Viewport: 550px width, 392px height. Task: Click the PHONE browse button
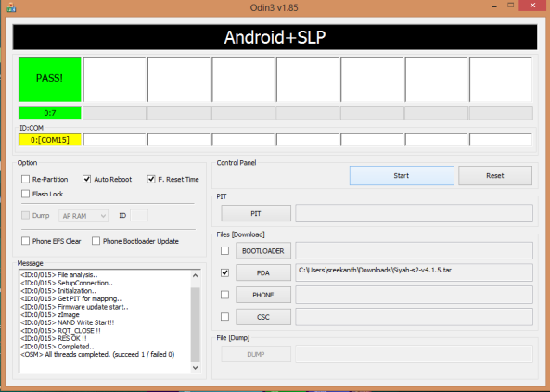(x=263, y=295)
